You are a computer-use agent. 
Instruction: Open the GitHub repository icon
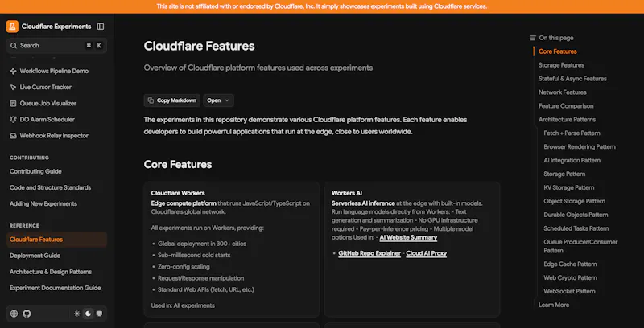27,314
